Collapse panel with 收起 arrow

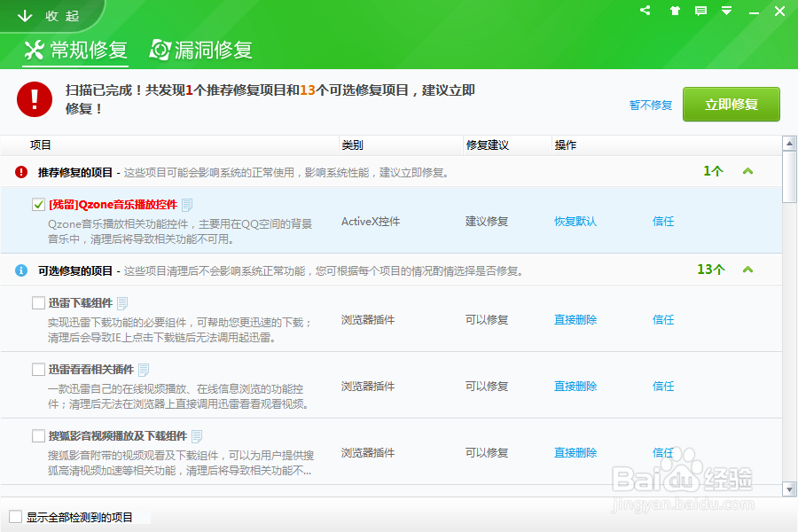point(49,16)
